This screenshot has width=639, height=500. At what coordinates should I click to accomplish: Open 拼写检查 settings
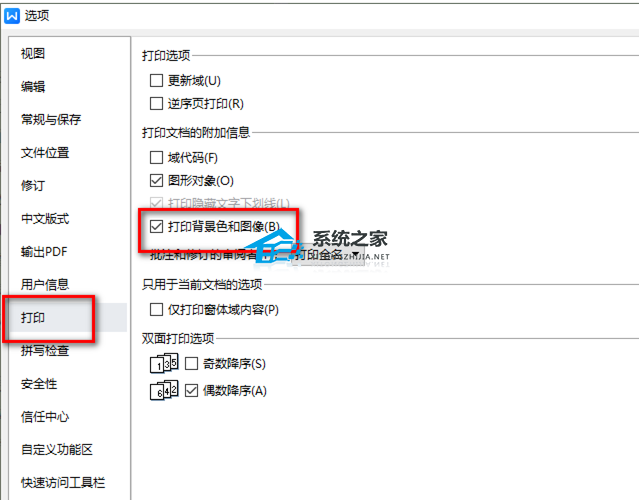45,350
